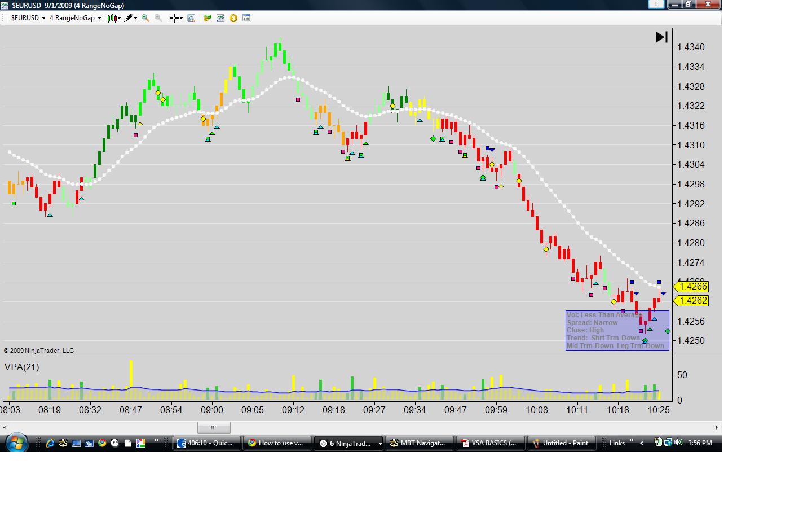Launch Internet Explorer from quick launch
The width and height of the screenshot is (812, 508).
[50, 443]
